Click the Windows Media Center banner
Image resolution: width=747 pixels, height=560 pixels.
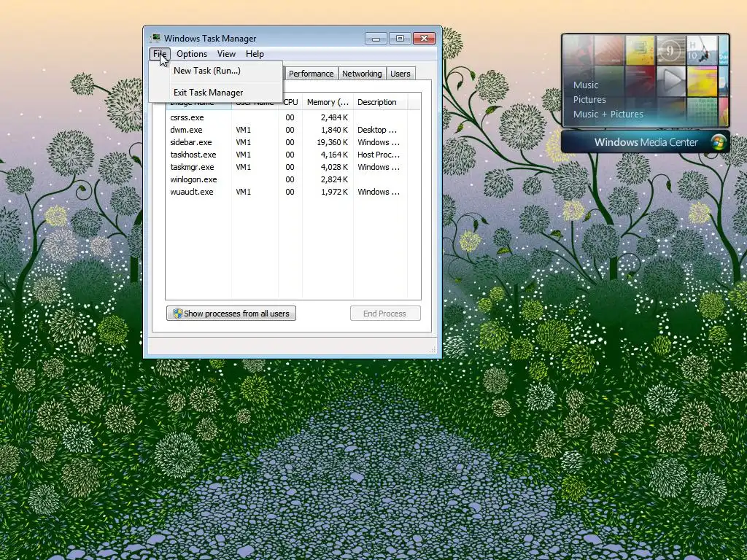(646, 142)
